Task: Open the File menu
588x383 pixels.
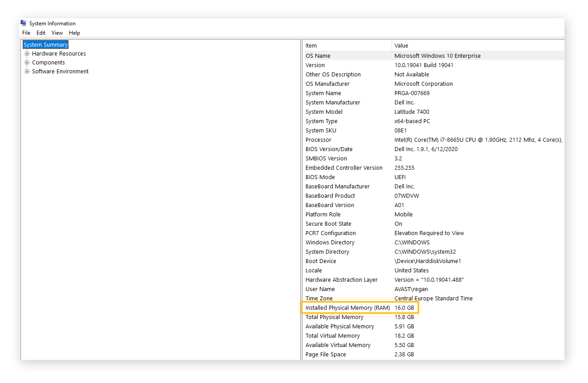Action: pyautogui.click(x=26, y=32)
